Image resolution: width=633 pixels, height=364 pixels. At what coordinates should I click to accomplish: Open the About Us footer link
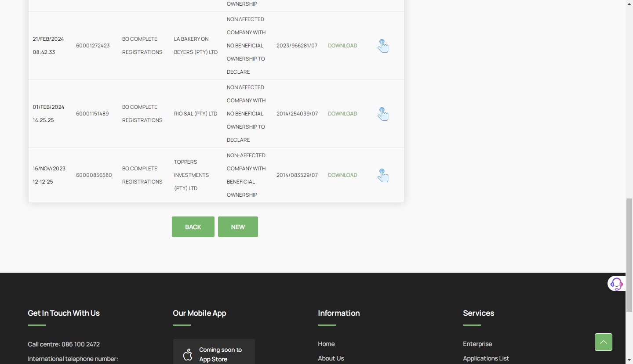[331, 358]
